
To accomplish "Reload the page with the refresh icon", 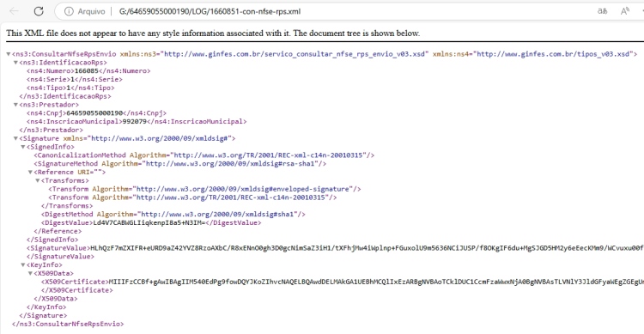I will point(39,11).
